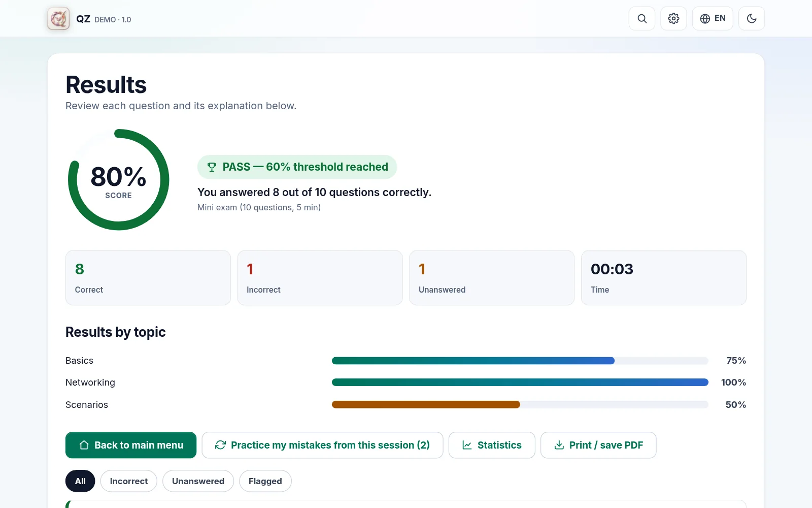Click the Networking 100% progress bar
The width and height of the screenshot is (812, 508).
click(x=520, y=383)
